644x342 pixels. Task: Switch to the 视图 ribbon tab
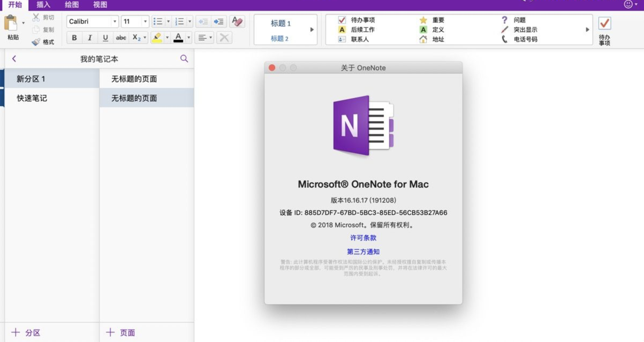(100, 5)
